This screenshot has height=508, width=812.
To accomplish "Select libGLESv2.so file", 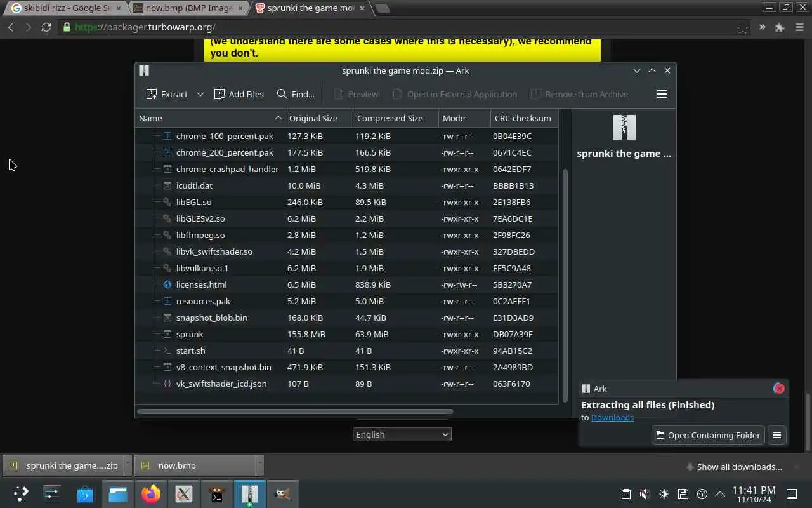I will click(347, 218).
